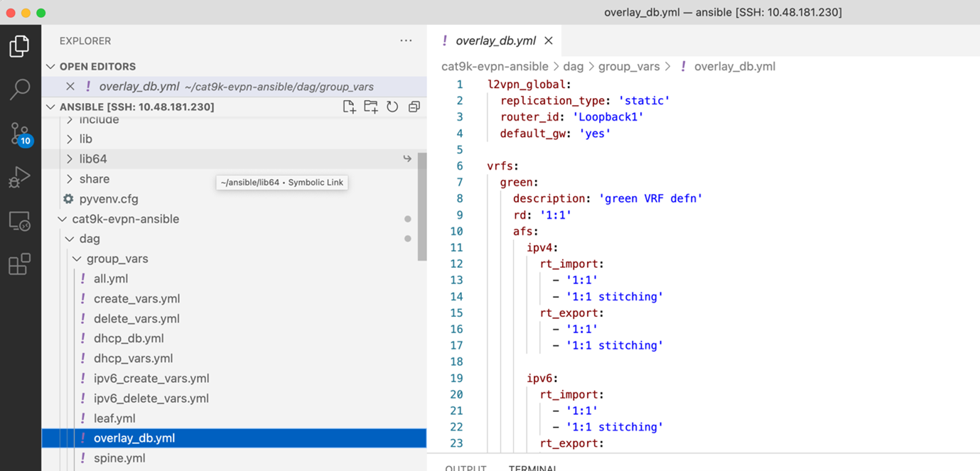The width and height of the screenshot is (980, 471).
Task: Switch to the overlay_db.yml editor tab
Action: 495,41
